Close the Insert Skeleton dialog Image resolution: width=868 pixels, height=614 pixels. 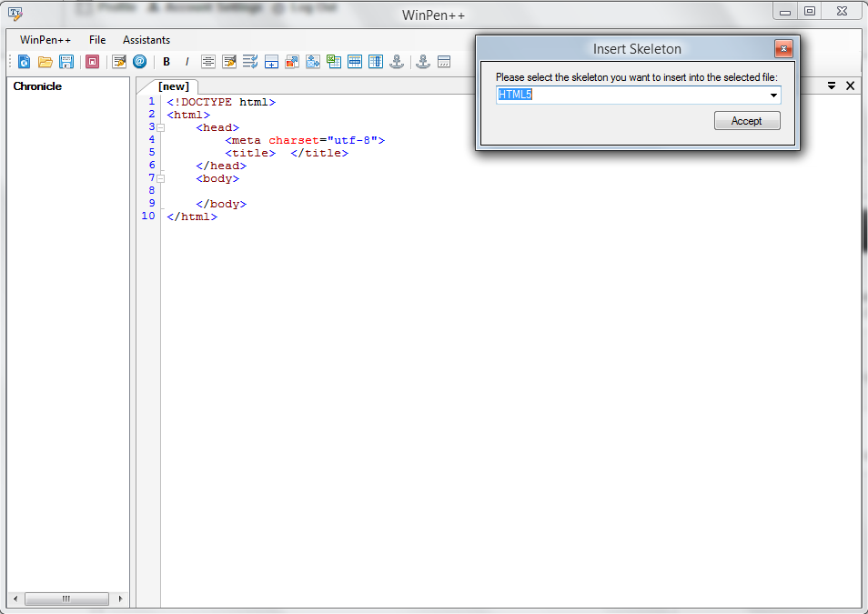(783, 49)
